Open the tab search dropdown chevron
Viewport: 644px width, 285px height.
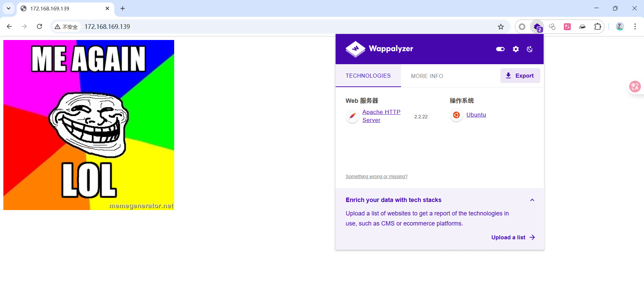click(x=9, y=8)
